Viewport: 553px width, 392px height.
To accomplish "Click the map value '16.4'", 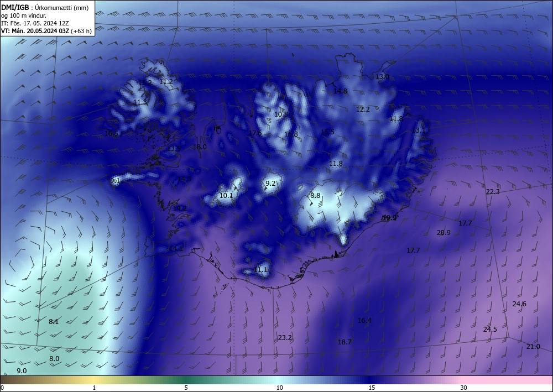I will point(364,321).
